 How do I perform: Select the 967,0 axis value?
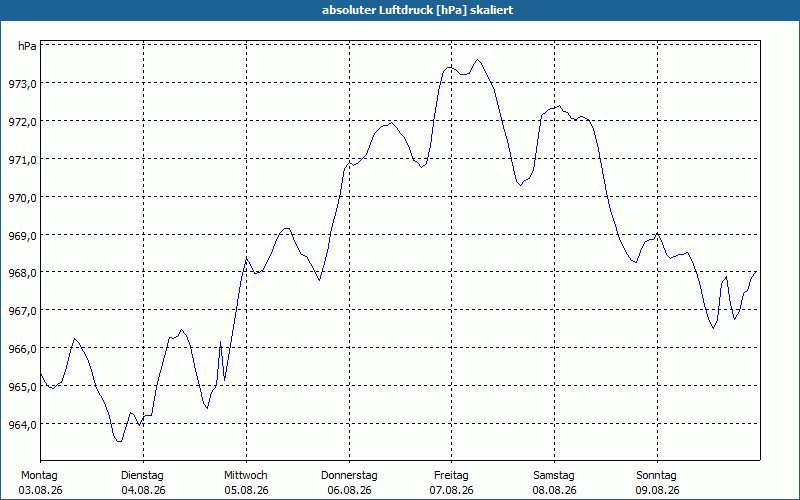tap(22, 311)
